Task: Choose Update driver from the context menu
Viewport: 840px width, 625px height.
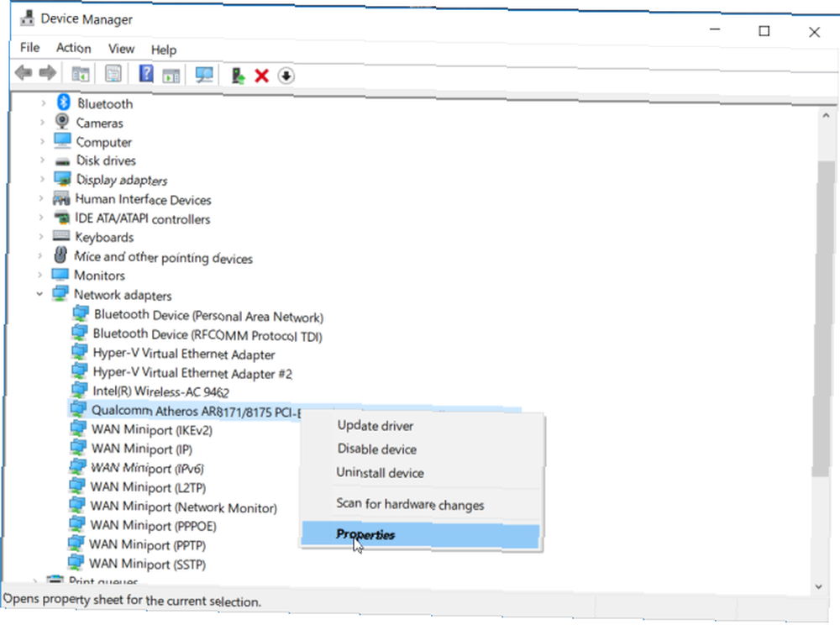Action: pos(375,426)
